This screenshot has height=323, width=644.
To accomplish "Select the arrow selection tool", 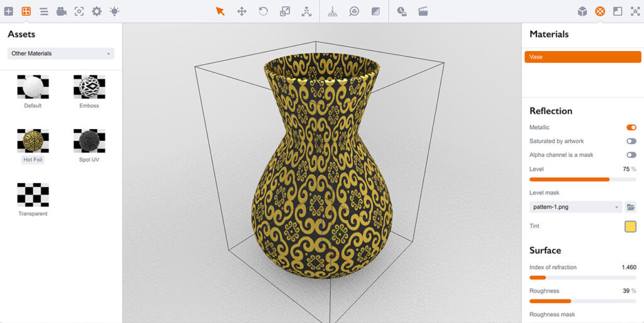I will tap(220, 11).
